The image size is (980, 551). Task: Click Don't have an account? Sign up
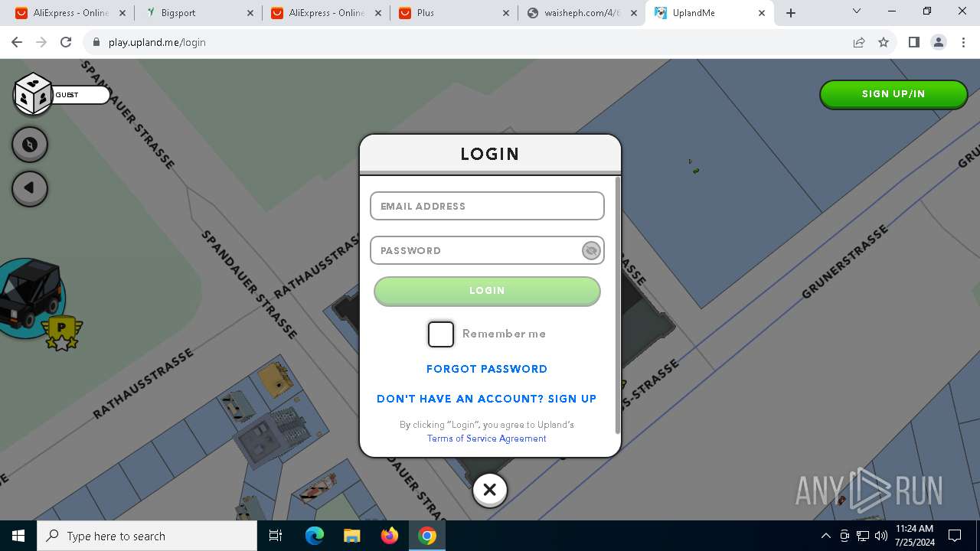pyautogui.click(x=487, y=399)
